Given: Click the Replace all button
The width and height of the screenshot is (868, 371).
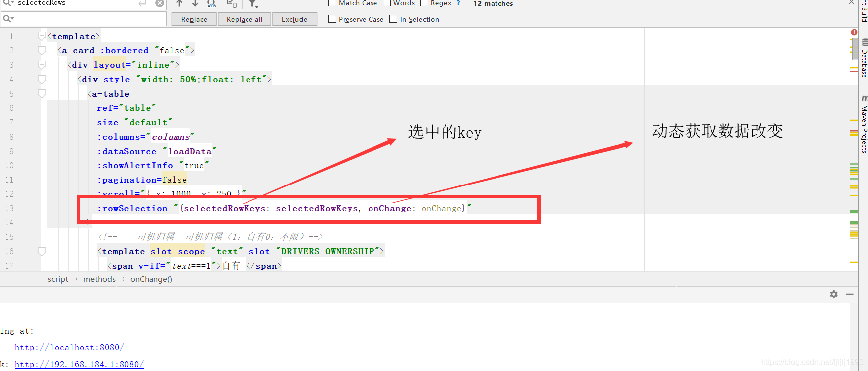Looking at the screenshot, I should tap(245, 19).
